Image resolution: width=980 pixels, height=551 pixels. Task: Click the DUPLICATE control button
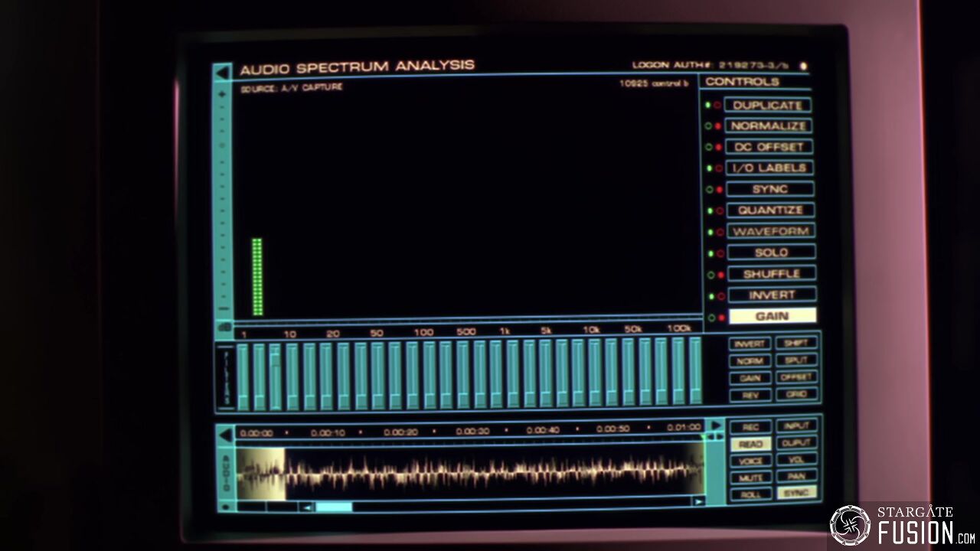(768, 105)
